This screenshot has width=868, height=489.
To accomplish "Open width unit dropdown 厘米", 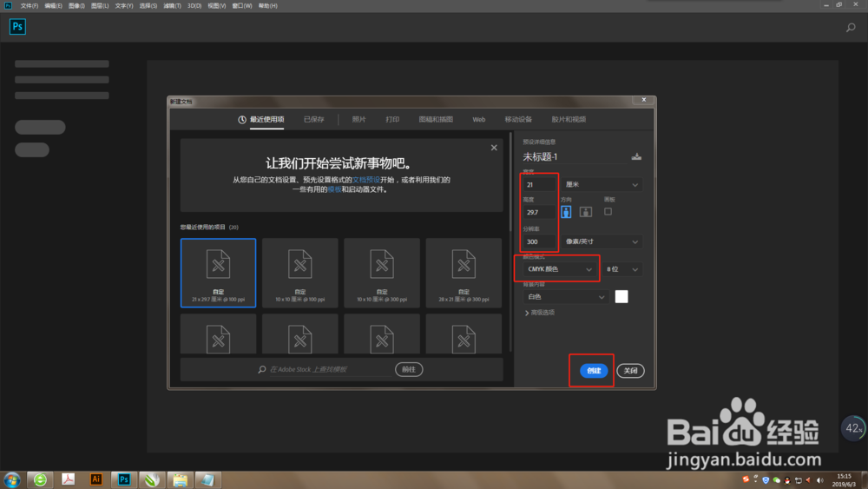I will [602, 184].
